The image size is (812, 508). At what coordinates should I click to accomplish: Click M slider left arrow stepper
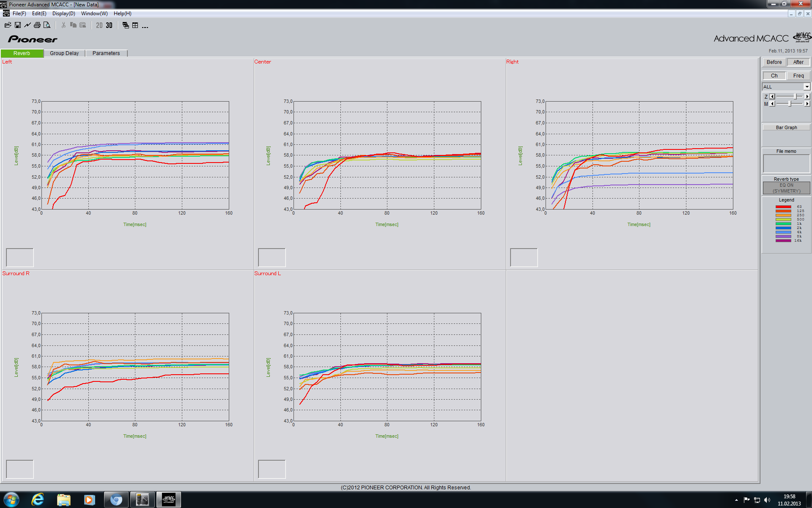coord(772,104)
